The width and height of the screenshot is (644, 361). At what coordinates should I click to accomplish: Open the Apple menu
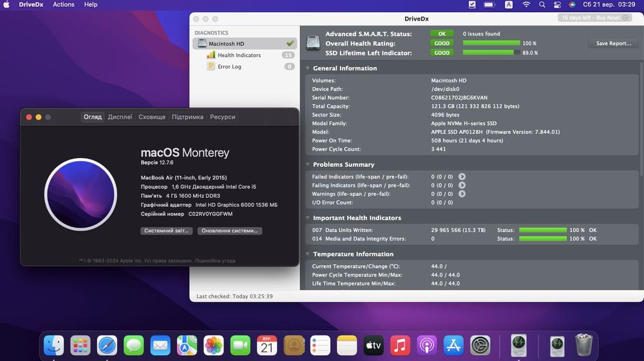6,5
